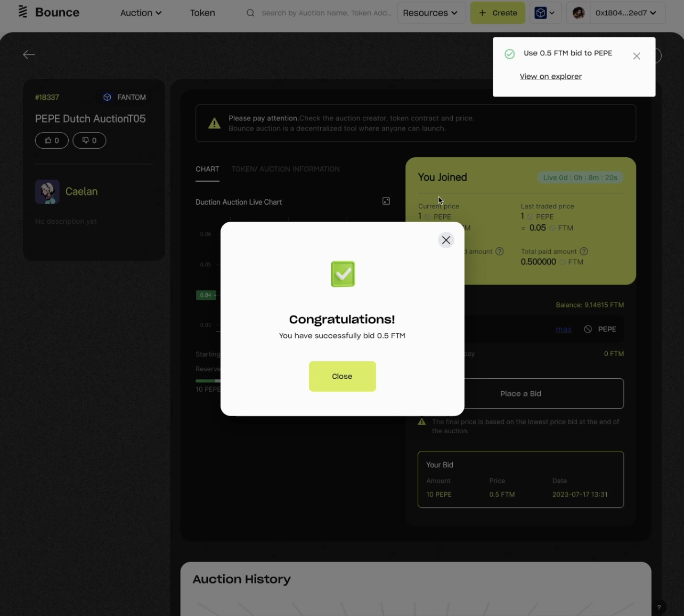Upvote the auction with thumbs up
The width and height of the screenshot is (684, 616).
pyautogui.click(x=52, y=141)
